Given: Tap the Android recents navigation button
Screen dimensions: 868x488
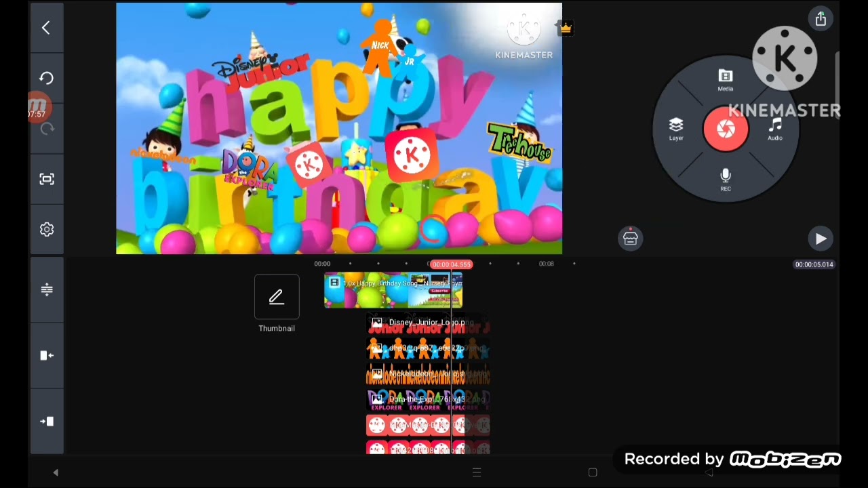Looking at the screenshot, I should pos(477,472).
